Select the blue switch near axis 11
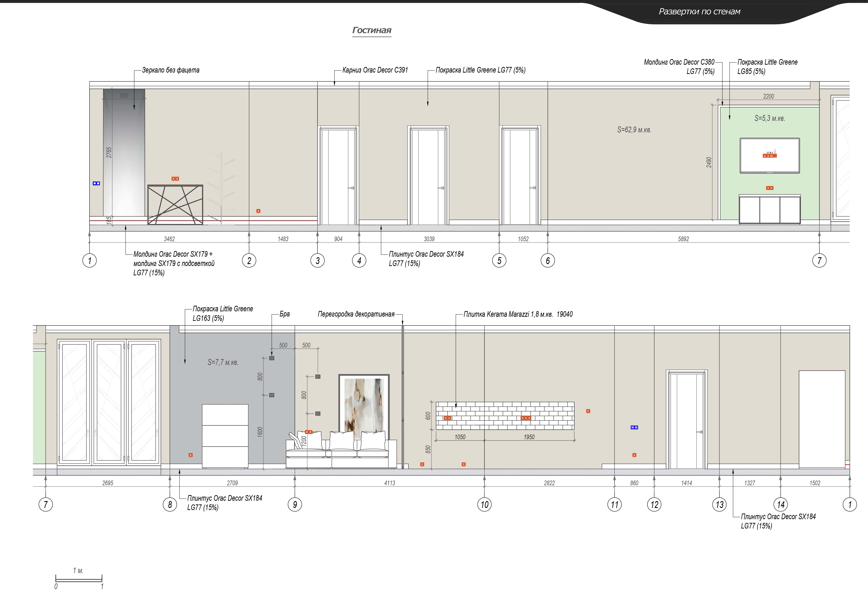The width and height of the screenshot is (868, 613). tap(634, 427)
